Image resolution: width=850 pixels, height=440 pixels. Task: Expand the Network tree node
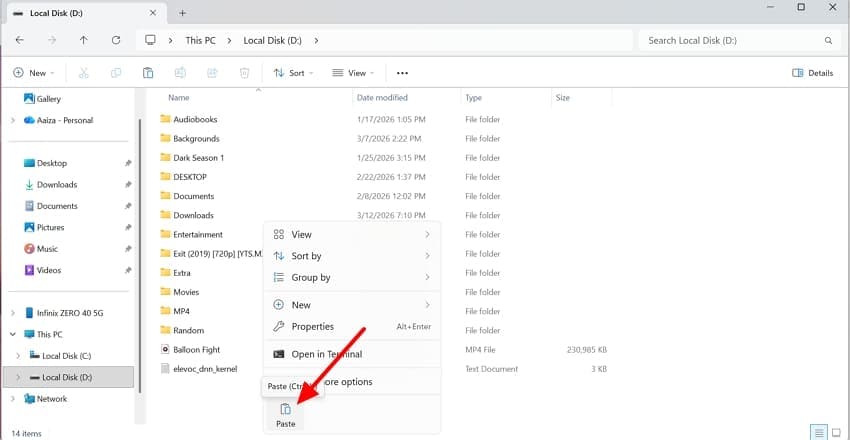pyautogui.click(x=12, y=399)
